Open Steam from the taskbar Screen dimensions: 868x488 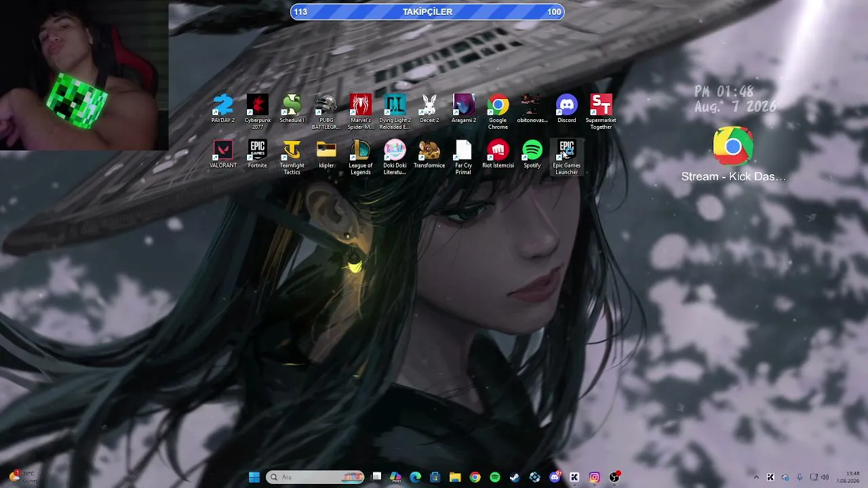[515, 477]
